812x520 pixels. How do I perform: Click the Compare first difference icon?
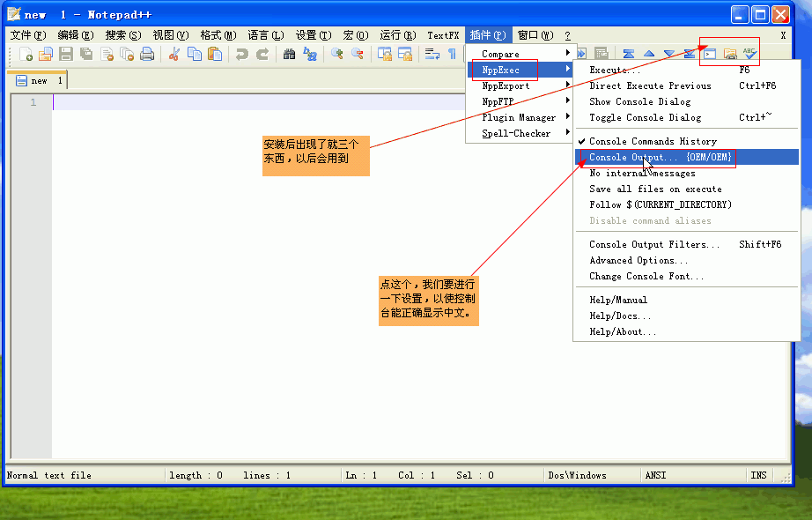point(629,54)
